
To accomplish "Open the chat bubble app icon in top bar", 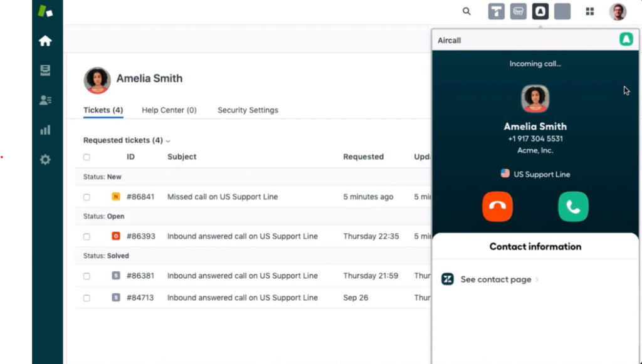I will point(518,11).
